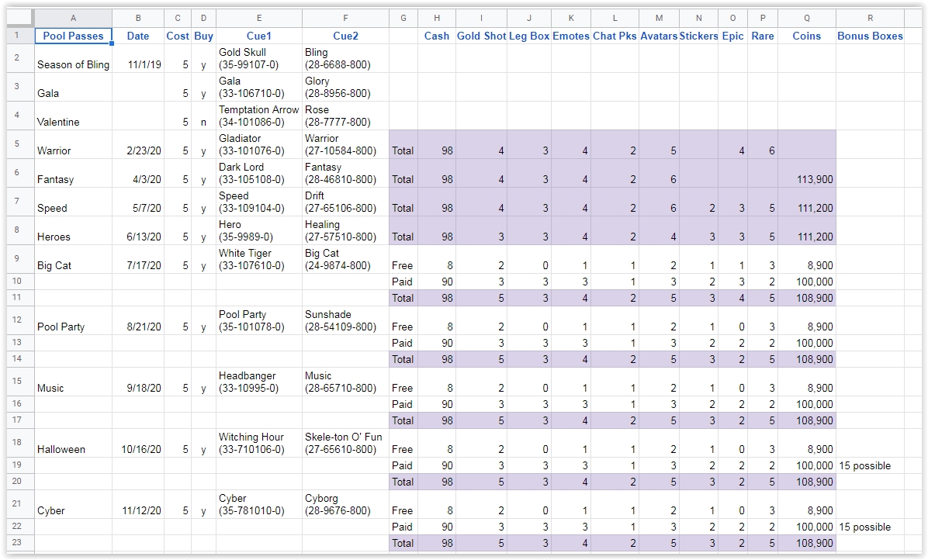Click the 'White Tiger' cue cell
Viewport: 928px width, 560px height.
coord(258,259)
